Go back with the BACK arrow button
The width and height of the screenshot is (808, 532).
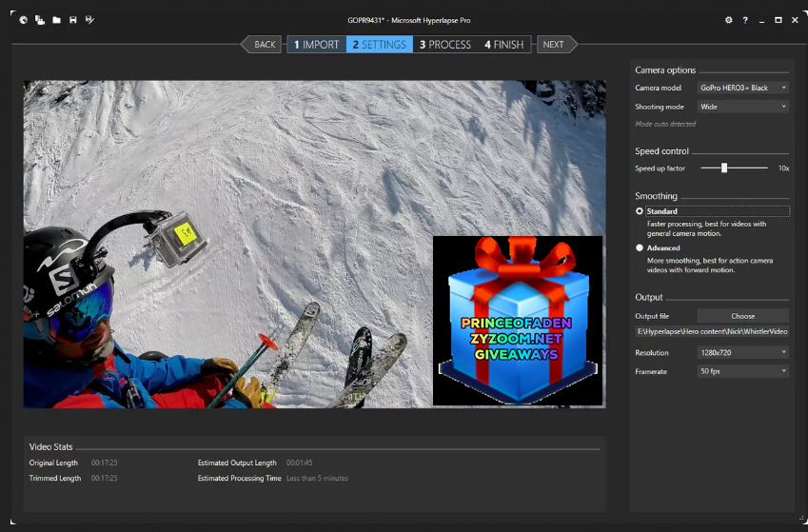point(262,45)
